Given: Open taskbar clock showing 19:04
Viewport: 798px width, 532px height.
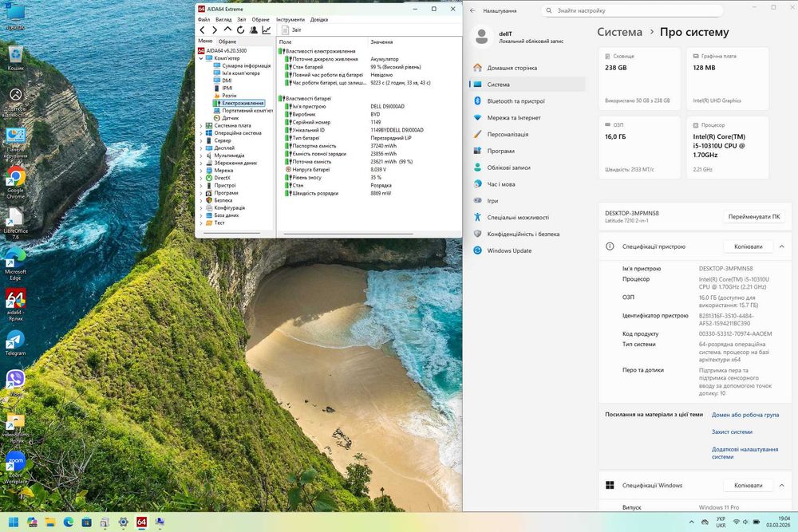Looking at the screenshot, I should pyautogui.click(x=778, y=522).
